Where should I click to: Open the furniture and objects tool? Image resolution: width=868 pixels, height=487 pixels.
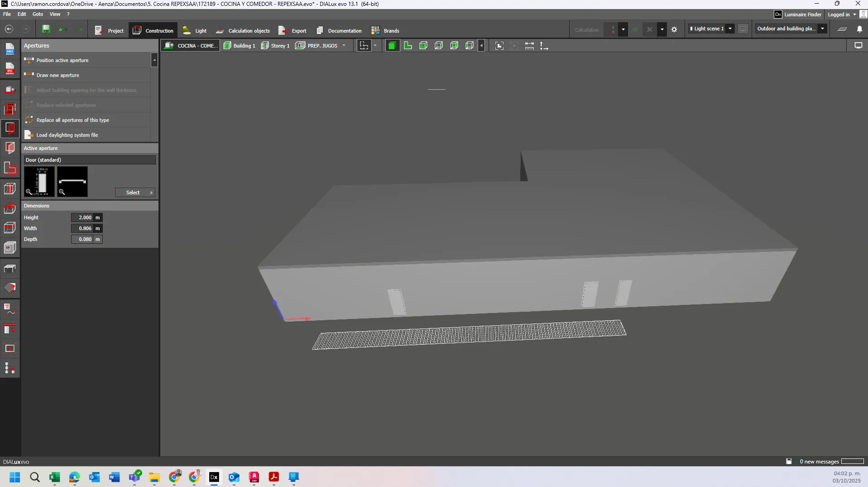tap(10, 268)
